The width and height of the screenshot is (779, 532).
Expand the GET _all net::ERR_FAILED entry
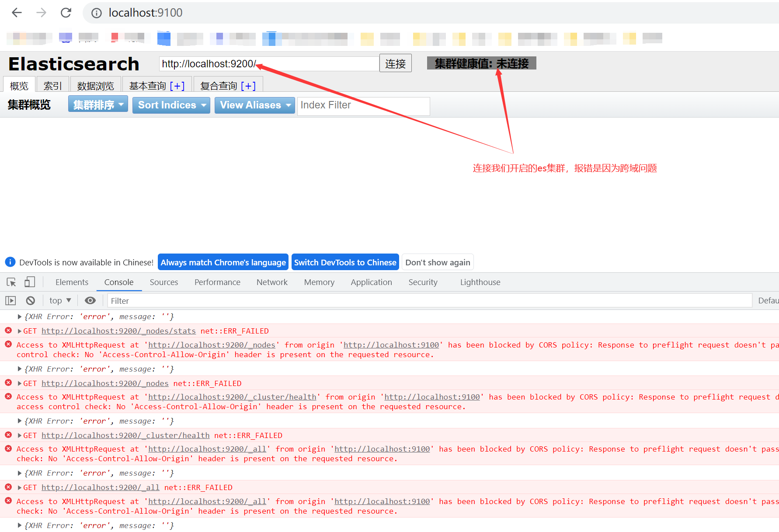pyautogui.click(x=19, y=487)
